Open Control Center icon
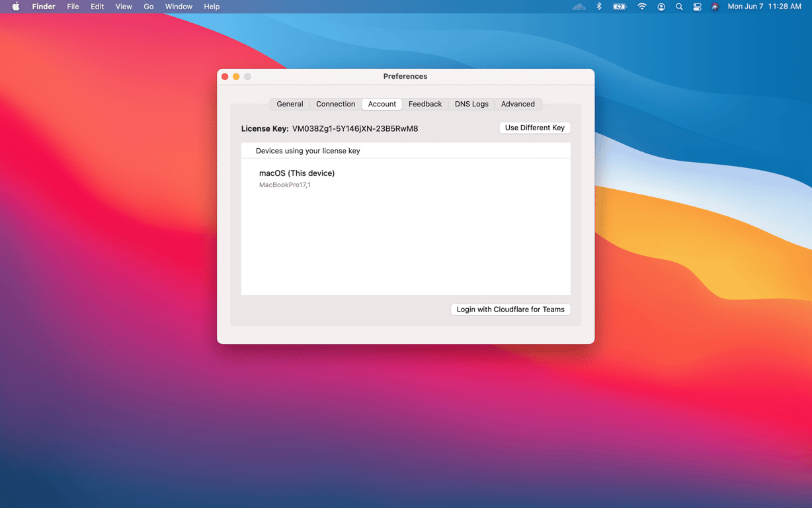812x508 pixels. point(697,7)
